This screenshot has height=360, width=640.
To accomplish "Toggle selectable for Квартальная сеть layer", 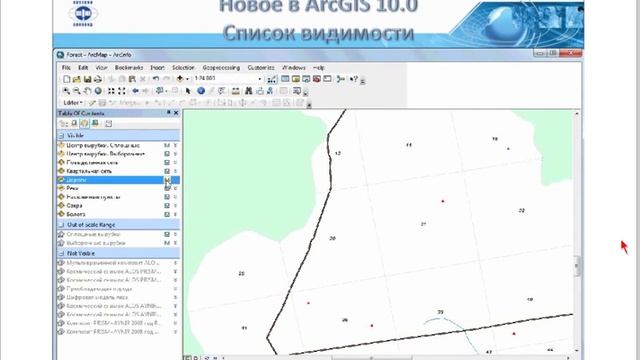I will [x=167, y=171].
